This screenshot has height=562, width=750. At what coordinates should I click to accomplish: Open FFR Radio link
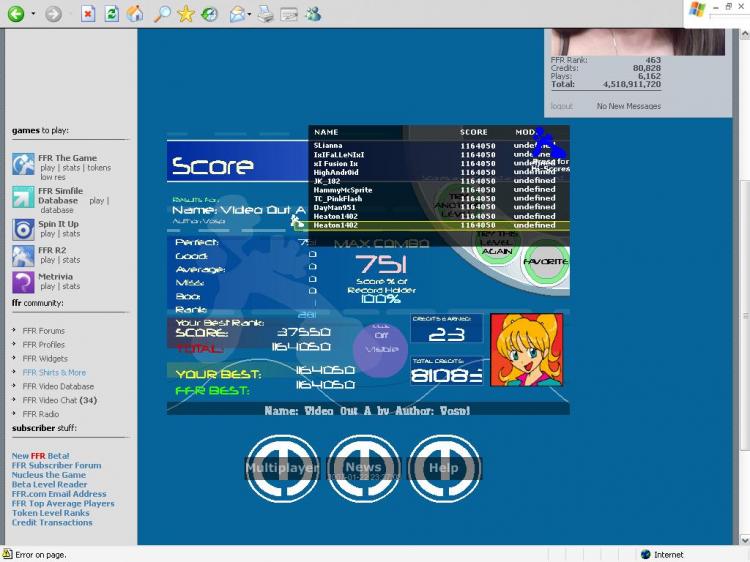41,414
